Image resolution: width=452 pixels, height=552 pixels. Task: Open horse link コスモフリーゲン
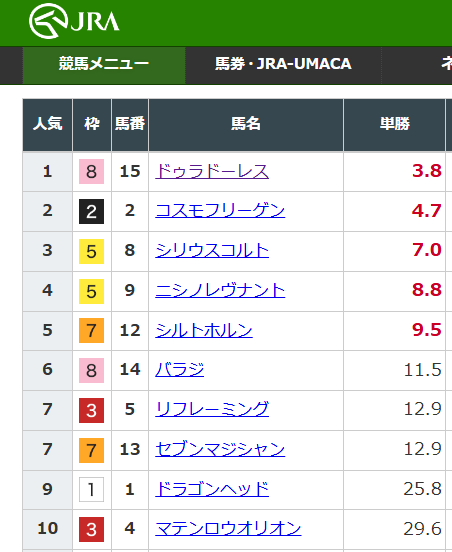click(x=220, y=211)
